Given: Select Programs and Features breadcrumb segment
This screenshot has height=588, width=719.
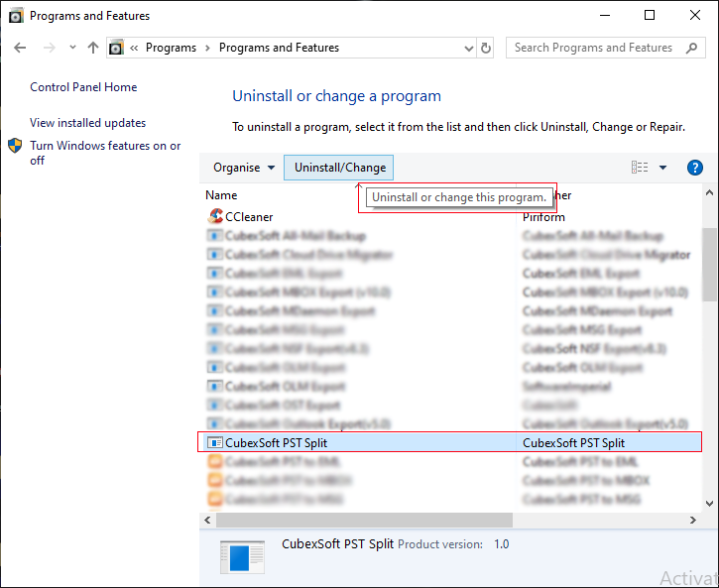Looking at the screenshot, I should coord(279,48).
